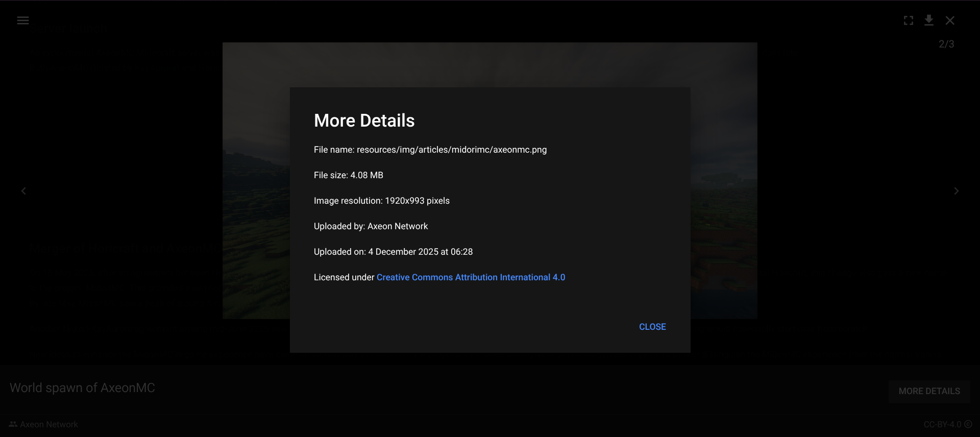This screenshot has width=980, height=437.
Task: Click the More Details dialog title
Action: pos(364,120)
